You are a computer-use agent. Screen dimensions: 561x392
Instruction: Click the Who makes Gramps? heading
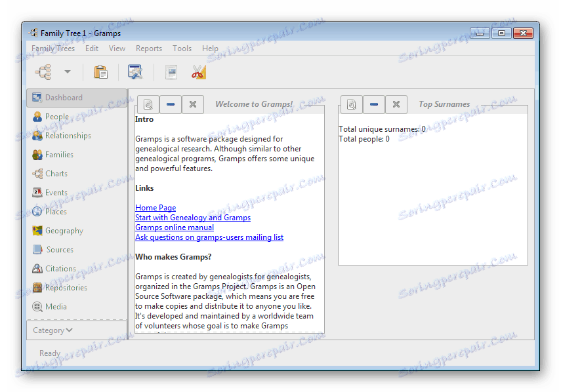coord(173,257)
